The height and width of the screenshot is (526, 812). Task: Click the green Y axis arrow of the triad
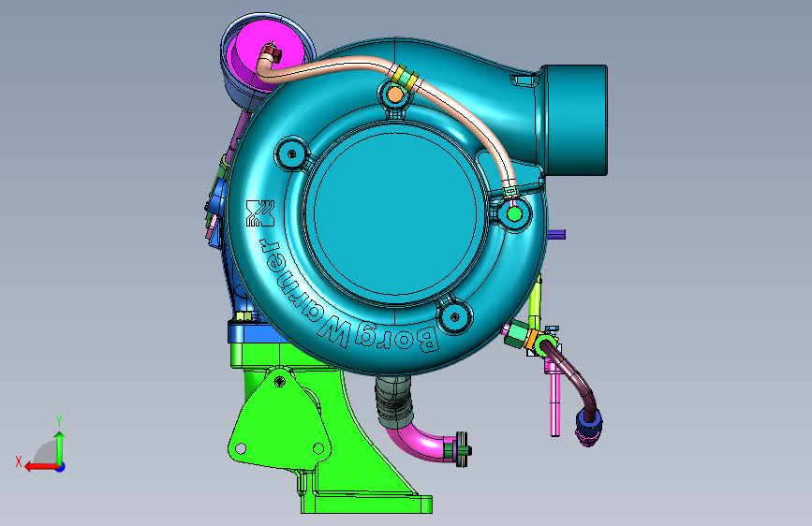pyautogui.click(x=60, y=447)
